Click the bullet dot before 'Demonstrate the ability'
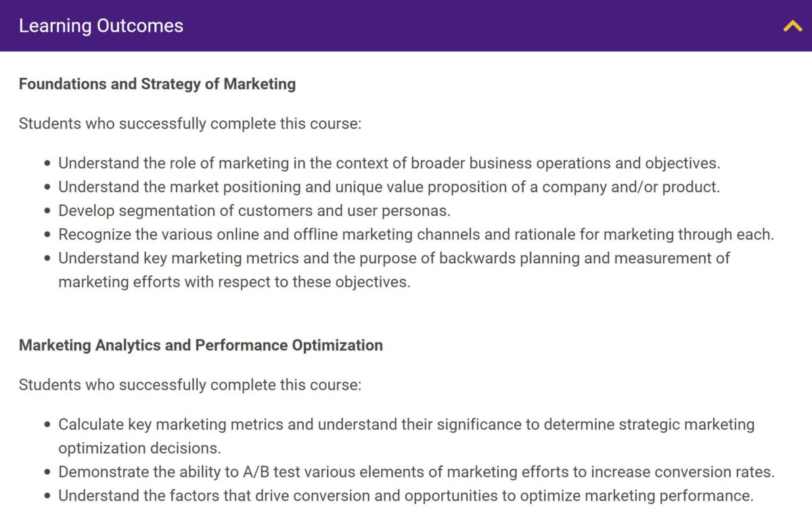The width and height of the screenshot is (812, 519). [x=47, y=472]
